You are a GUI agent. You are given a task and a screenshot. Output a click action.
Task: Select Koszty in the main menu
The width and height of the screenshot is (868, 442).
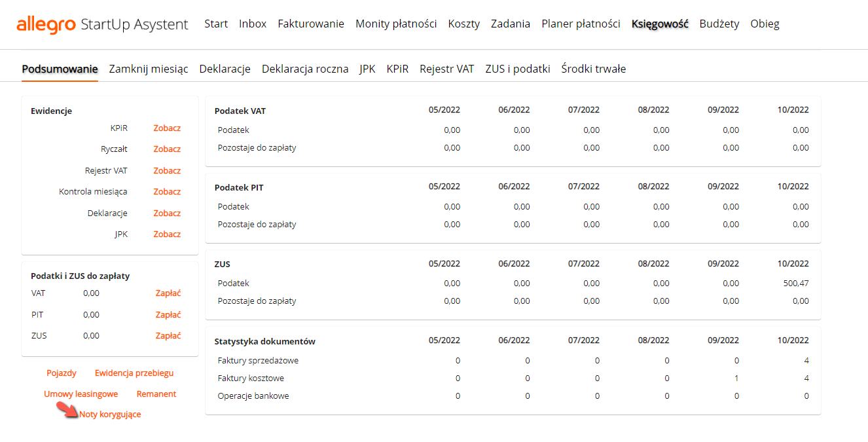pos(463,24)
